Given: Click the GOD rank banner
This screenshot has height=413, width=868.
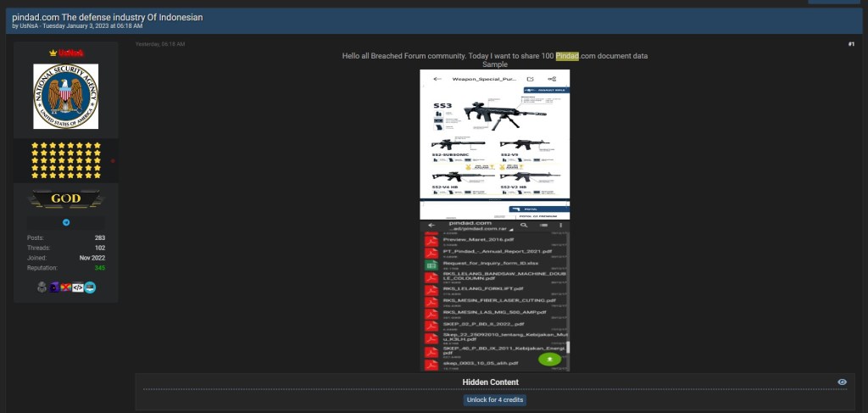Looking at the screenshot, I should [66, 198].
